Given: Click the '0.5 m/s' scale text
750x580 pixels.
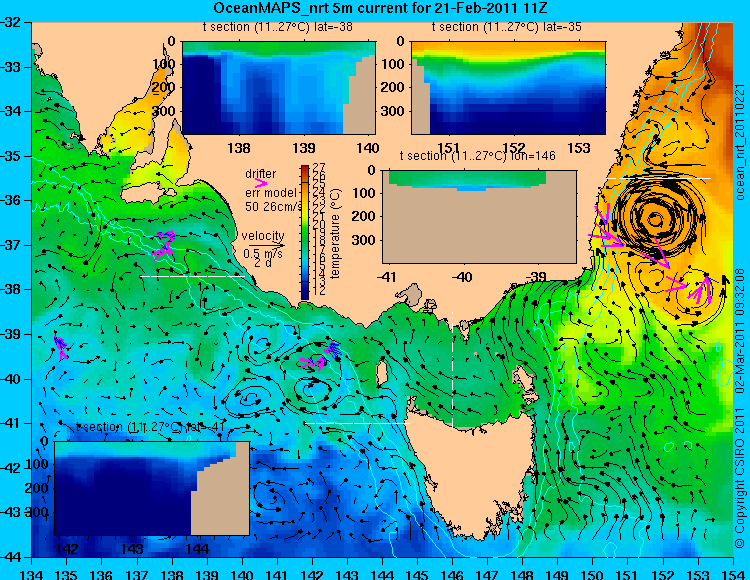Looking at the screenshot, I should pos(263,253).
